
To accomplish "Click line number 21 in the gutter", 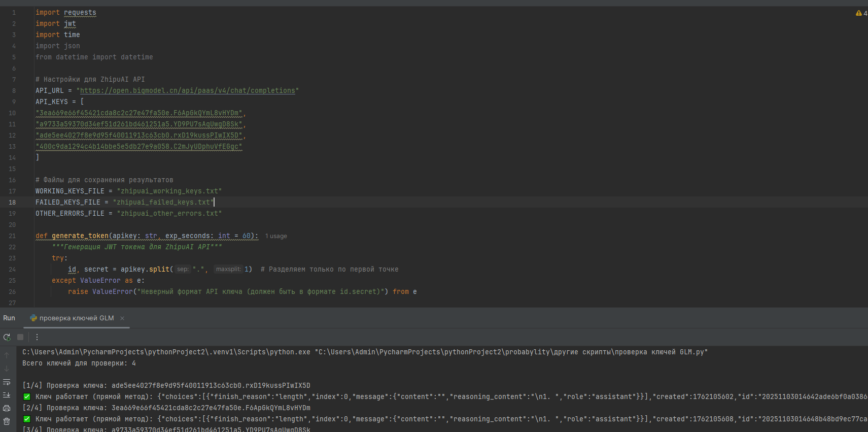I will click(12, 236).
